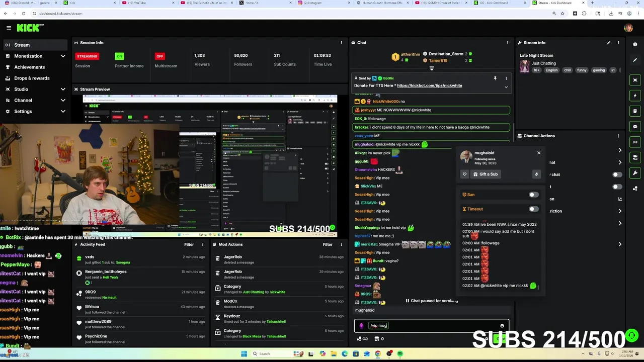Image resolution: width=644 pixels, height=362 pixels.
Task: Open Session Info panel options menu
Action: tap(341, 43)
